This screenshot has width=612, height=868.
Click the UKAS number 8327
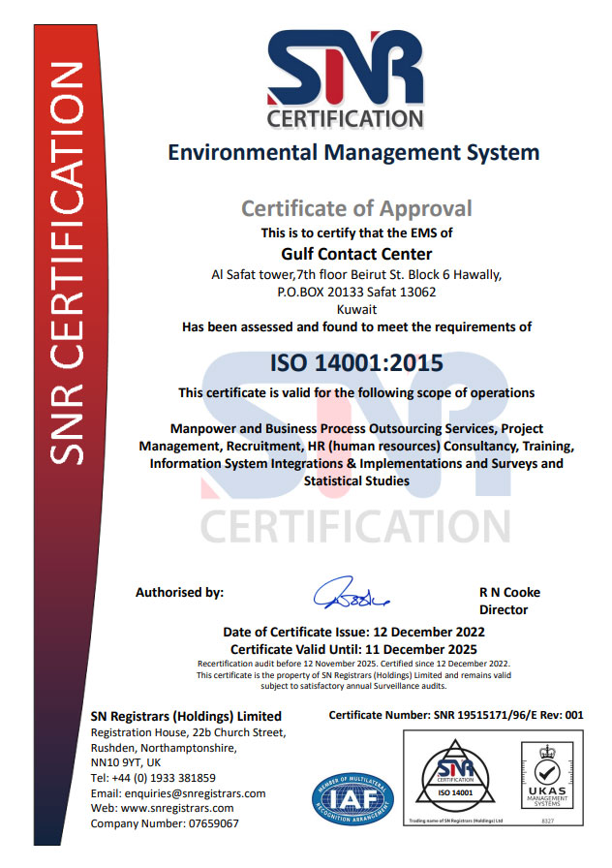click(547, 821)
